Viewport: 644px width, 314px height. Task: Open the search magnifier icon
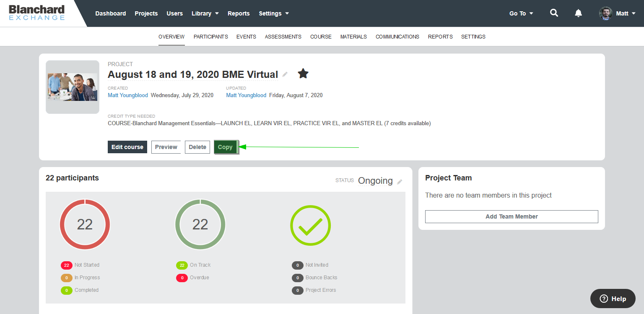[554, 13]
